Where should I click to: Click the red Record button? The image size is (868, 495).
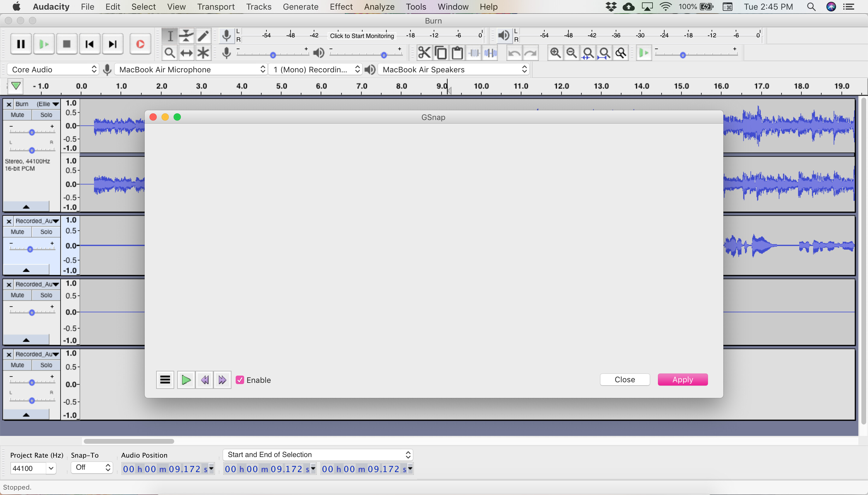point(140,44)
